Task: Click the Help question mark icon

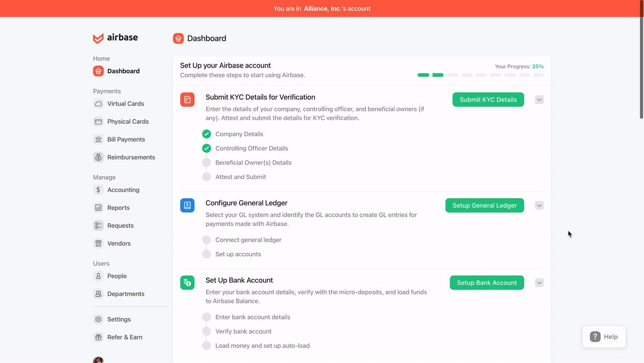Action: click(595, 337)
